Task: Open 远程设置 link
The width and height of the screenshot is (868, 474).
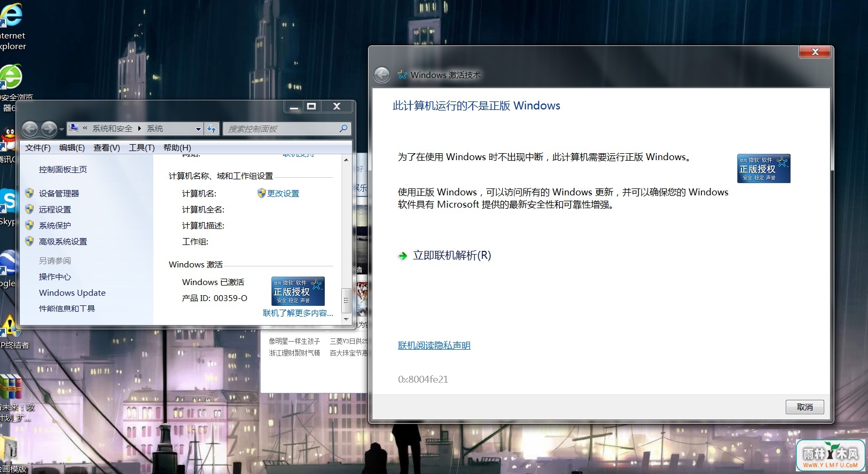Action: tap(54, 209)
